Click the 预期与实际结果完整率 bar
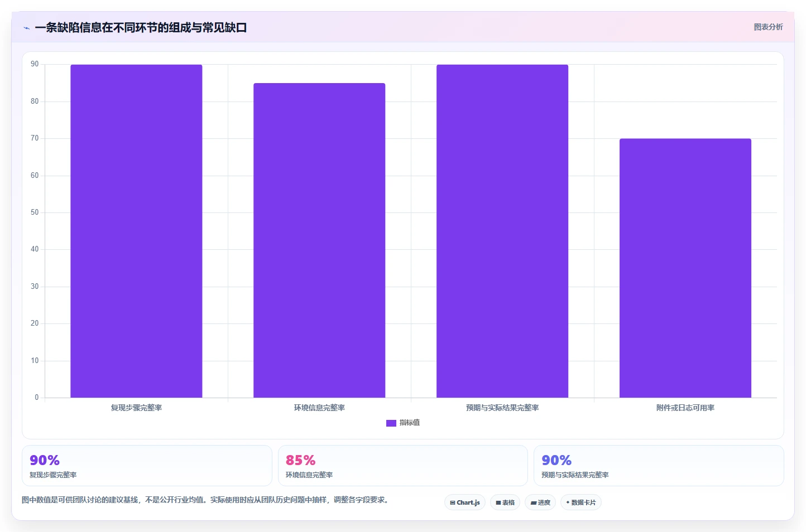Screen dimensions: 806x532 (502, 231)
